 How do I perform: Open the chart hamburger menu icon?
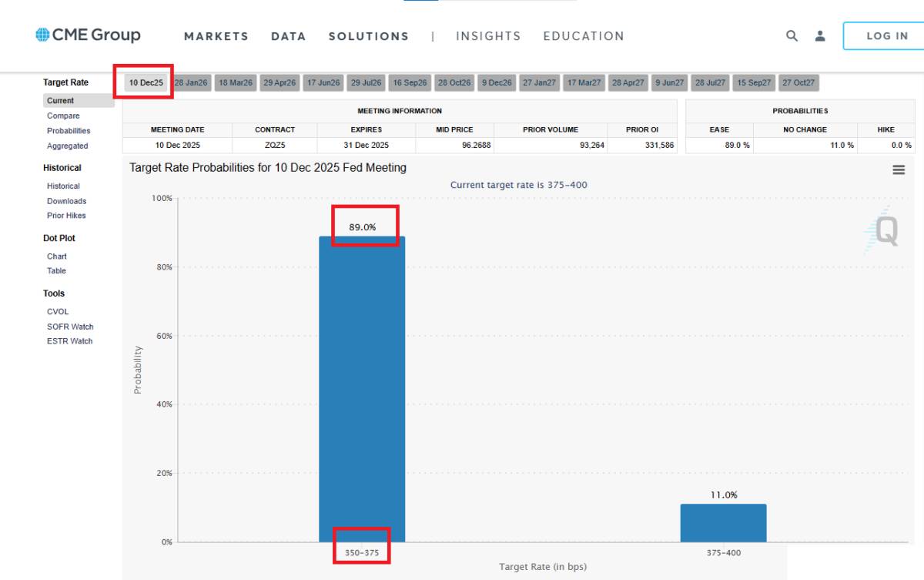pos(899,170)
